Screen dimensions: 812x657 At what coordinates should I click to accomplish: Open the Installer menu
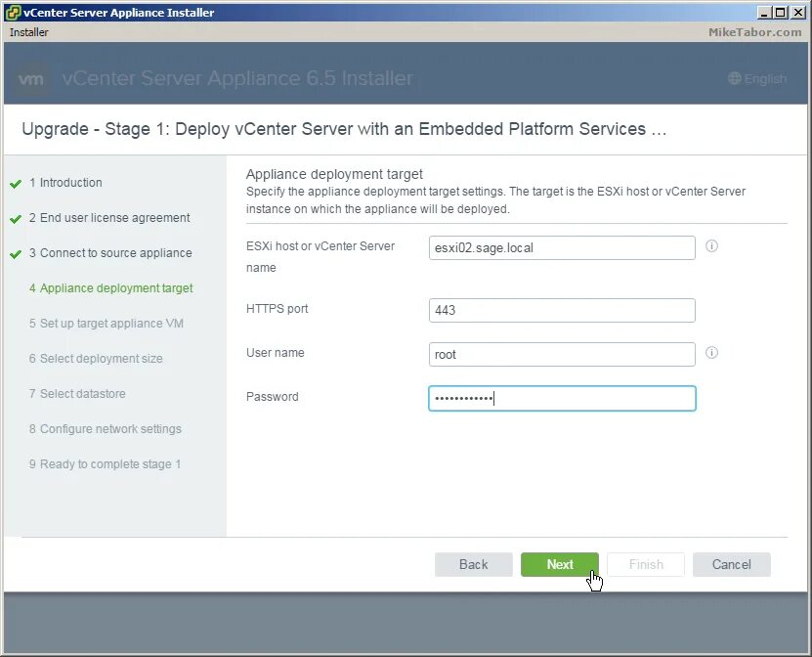click(x=29, y=32)
